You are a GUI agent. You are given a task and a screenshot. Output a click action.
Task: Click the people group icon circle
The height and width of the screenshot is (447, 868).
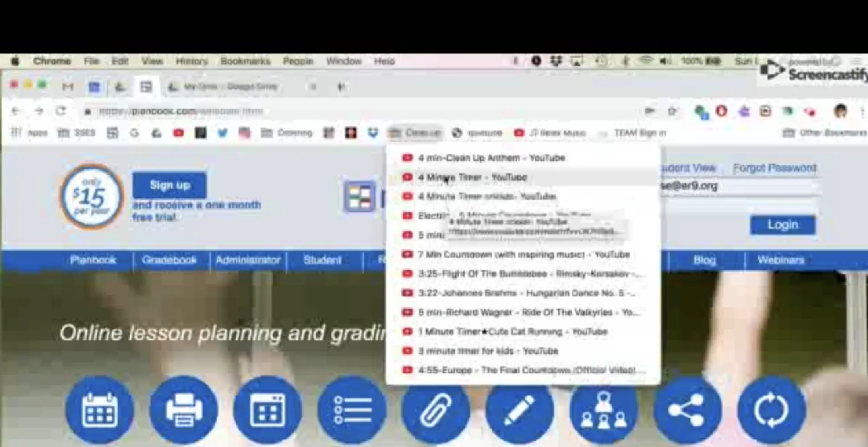pyautogui.click(x=603, y=410)
